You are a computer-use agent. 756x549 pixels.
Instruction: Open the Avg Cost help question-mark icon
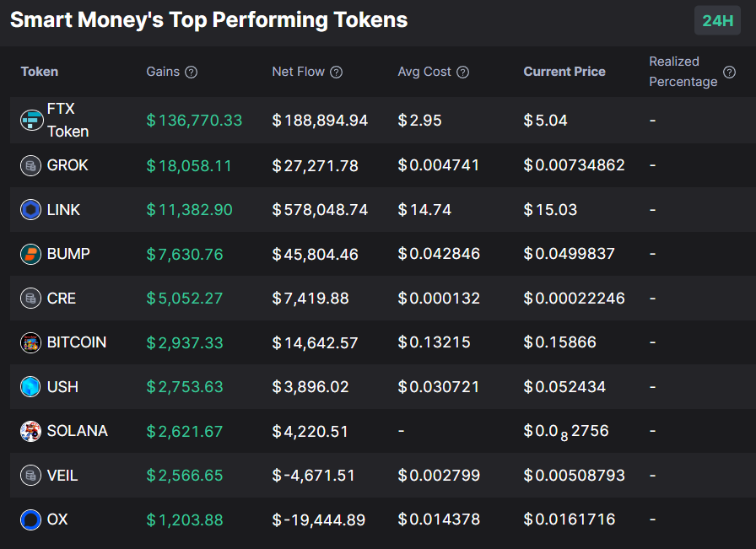[x=463, y=73]
